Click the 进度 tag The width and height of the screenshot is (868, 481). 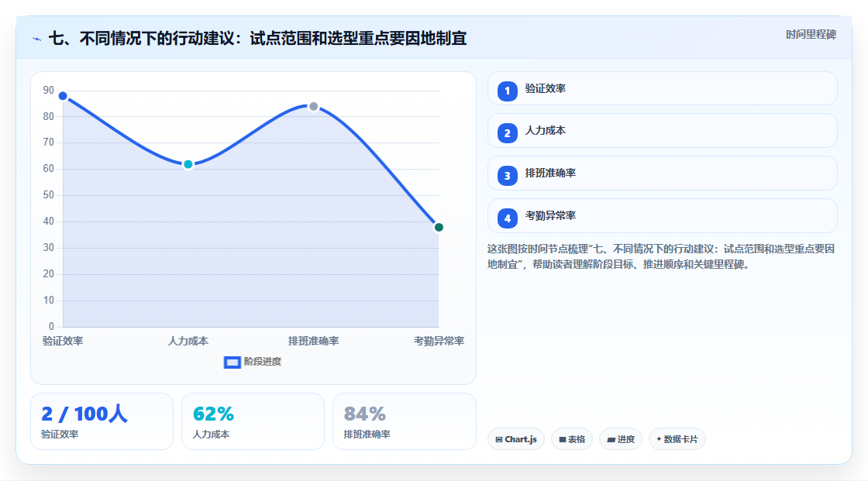pos(621,439)
